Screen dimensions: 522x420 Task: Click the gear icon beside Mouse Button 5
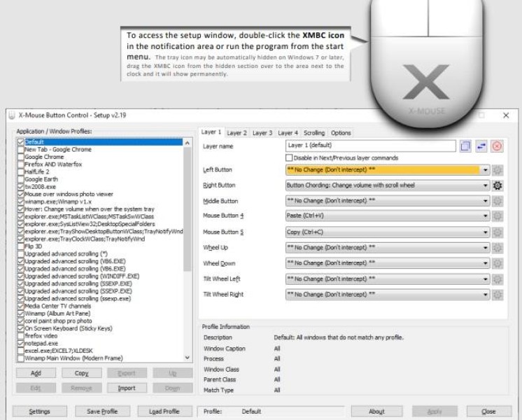[498, 232]
